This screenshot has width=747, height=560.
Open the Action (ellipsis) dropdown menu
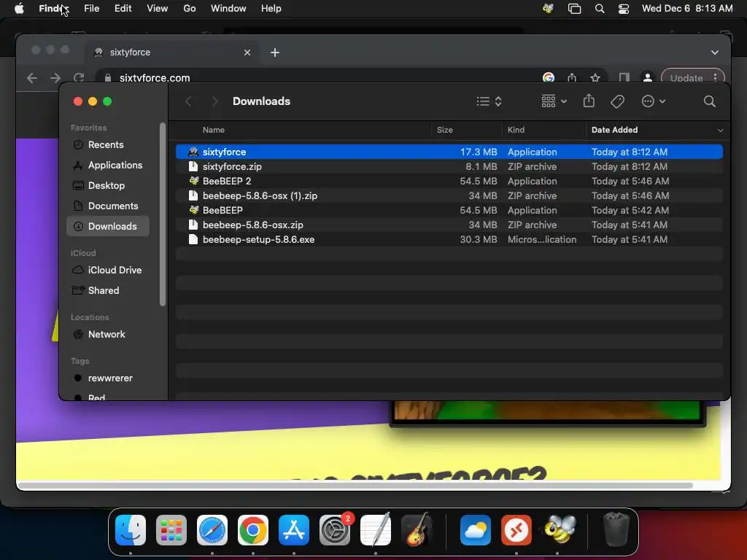coord(653,101)
